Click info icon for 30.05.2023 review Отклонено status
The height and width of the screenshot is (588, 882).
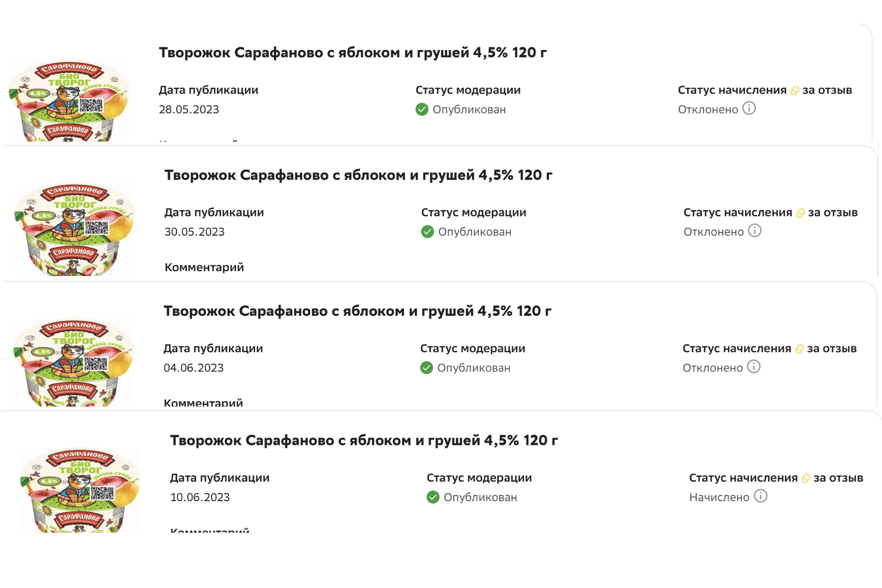(754, 230)
